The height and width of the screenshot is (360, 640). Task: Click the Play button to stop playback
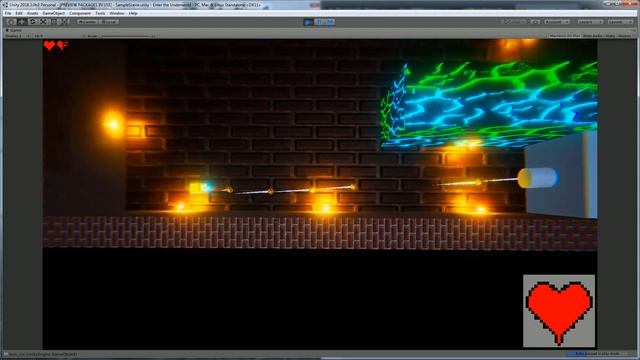coord(309,22)
